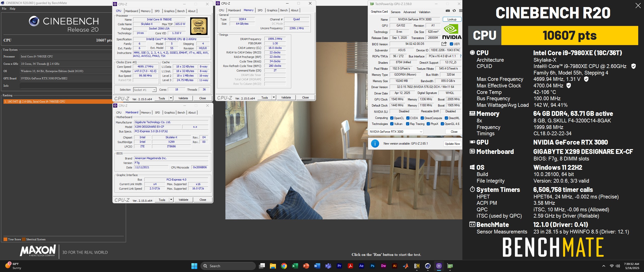Toggle the OpenGL 4.6 checkbox

[x=442, y=124]
